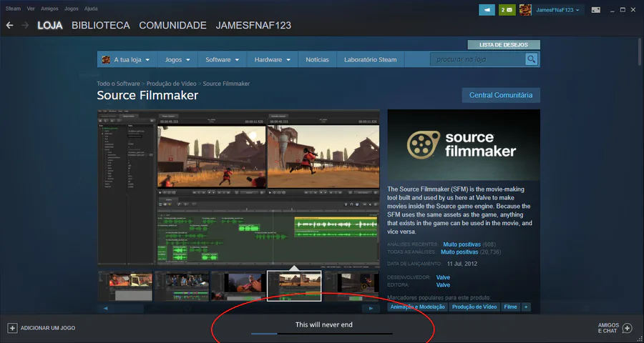The height and width of the screenshot is (343, 644).
Task: Go forward with the right arrow
Action: coord(25,26)
